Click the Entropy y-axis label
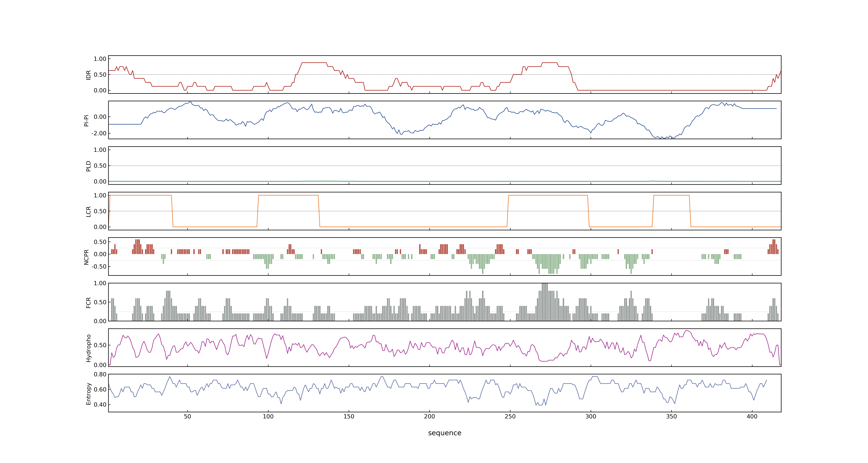 click(89, 394)
